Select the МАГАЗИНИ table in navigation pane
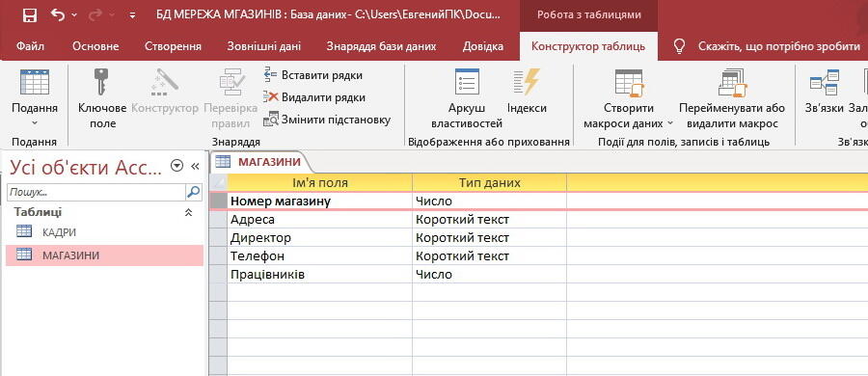The height and width of the screenshot is (376, 868). 104,255
